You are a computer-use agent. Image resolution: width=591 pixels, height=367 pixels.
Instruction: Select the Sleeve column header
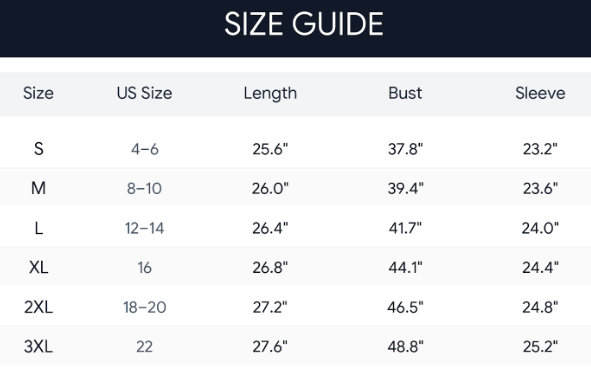pyautogui.click(x=540, y=93)
